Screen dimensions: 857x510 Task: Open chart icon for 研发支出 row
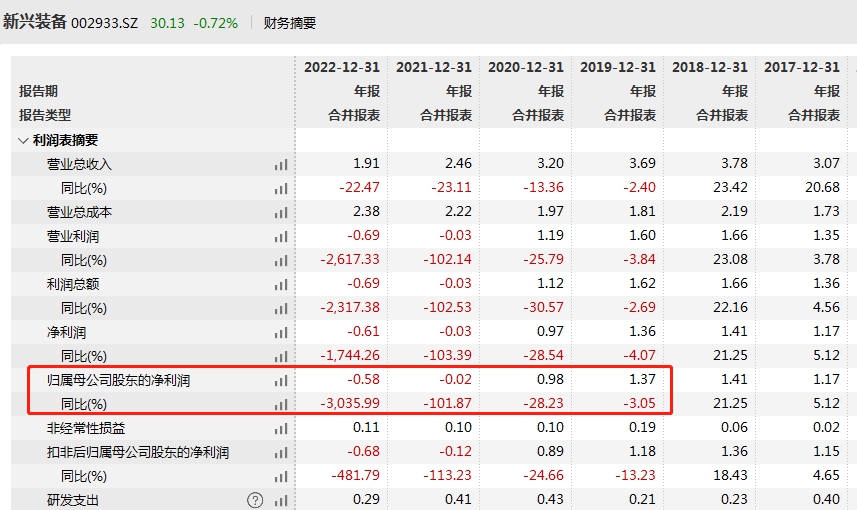pyautogui.click(x=281, y=500)
